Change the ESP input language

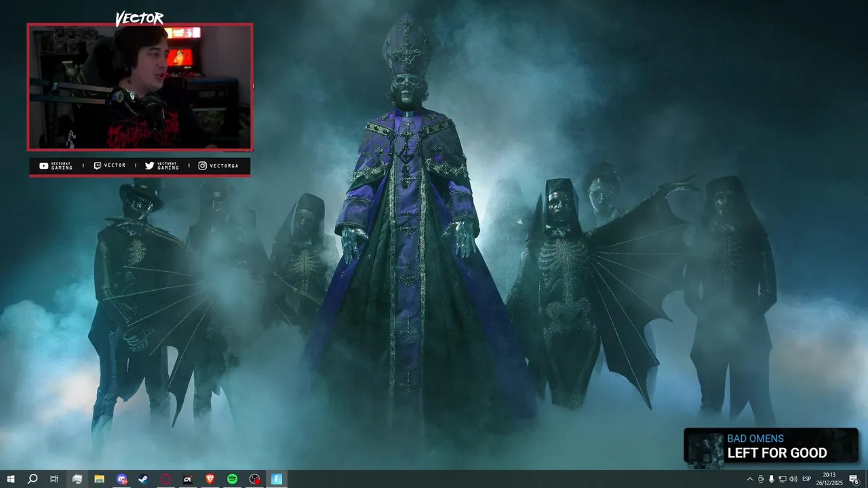[x=807, y=479]
